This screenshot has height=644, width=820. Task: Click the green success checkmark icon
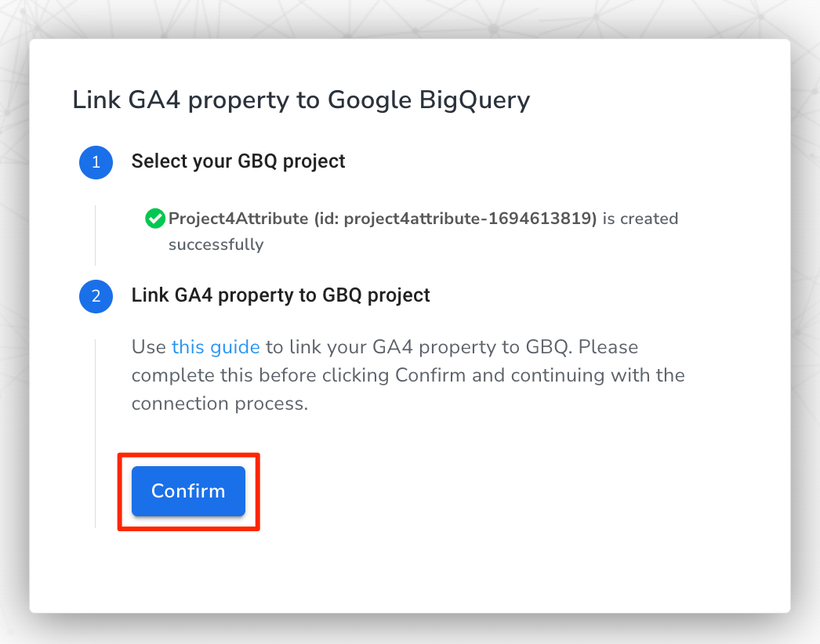click(155, 219)
